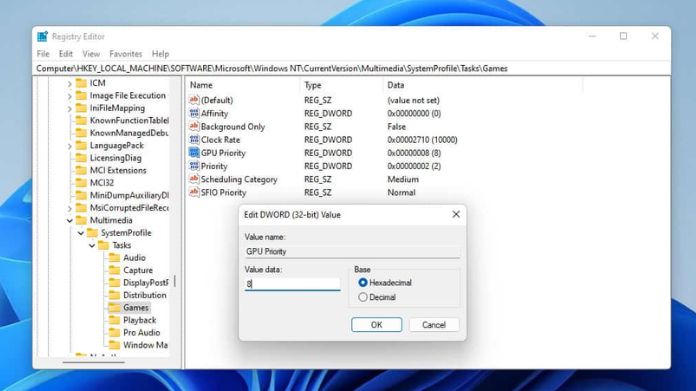Click the (Default) string value icon
696x391 pixels.
tap(194, 100)
